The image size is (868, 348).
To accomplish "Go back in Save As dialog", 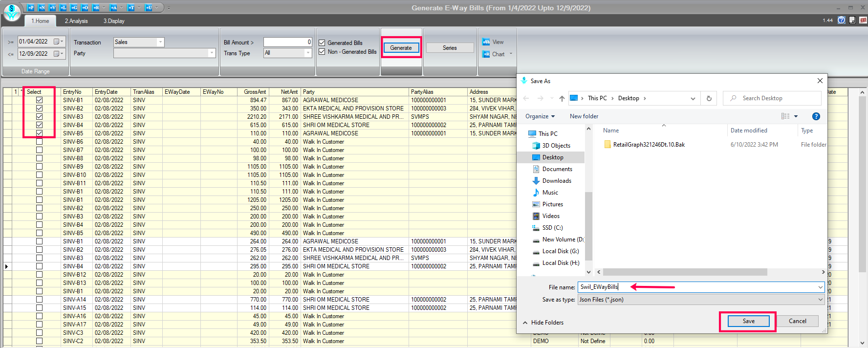I will pos(526,98).
